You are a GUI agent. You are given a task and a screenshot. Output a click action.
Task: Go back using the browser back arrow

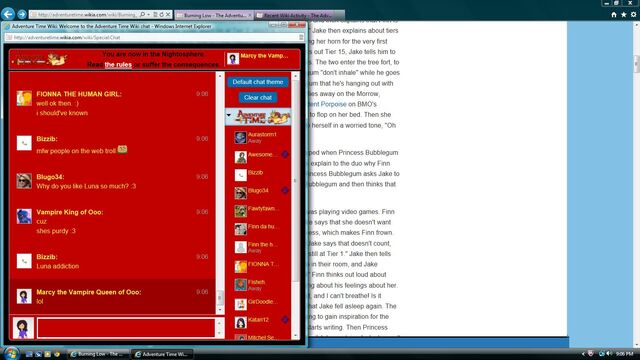8,14
